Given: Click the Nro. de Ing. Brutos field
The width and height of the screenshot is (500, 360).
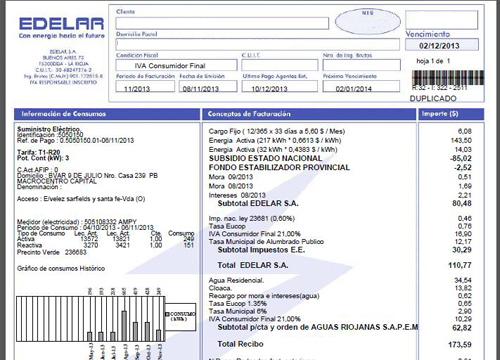Looking at the screenshot, I should coord(361,65).
